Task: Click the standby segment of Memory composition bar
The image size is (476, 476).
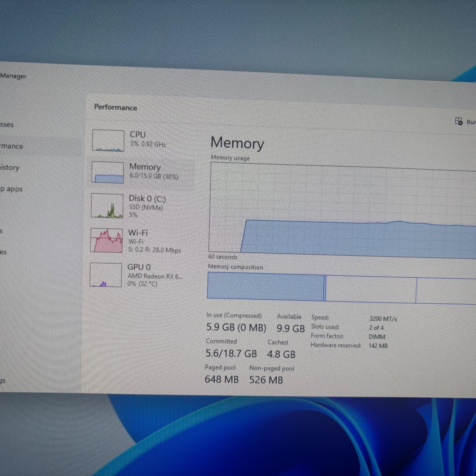Action: (x=371, y=289)
